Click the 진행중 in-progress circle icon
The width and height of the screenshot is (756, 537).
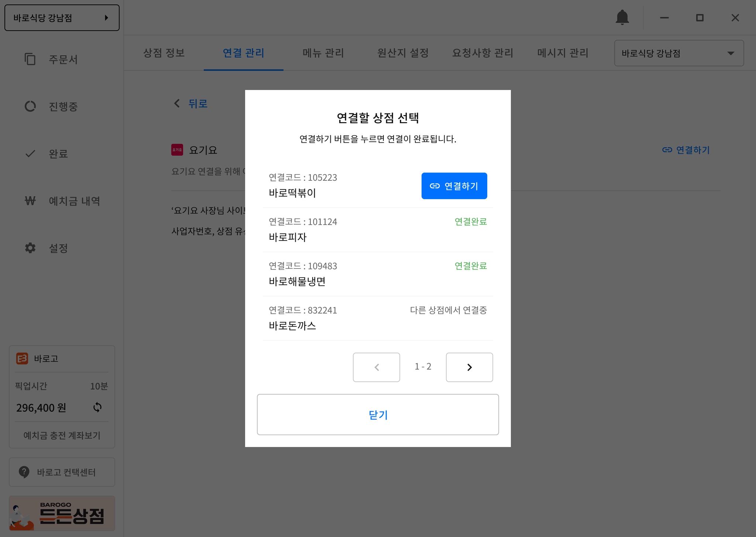[30, 107]
